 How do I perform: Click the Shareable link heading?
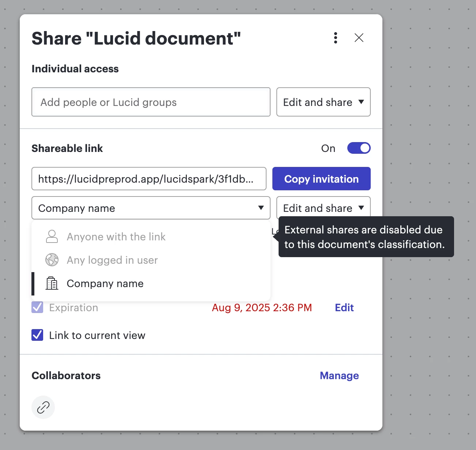coord(67,148)
